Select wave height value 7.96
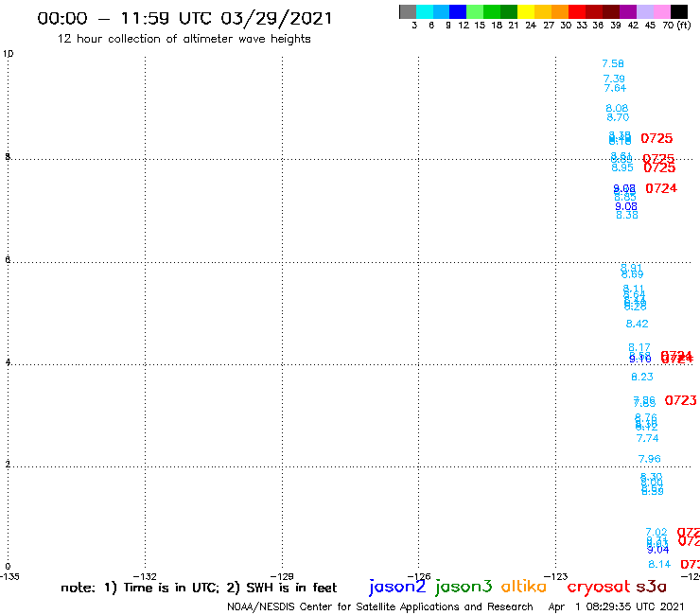The image size is (700, 615). coord(650,459)
